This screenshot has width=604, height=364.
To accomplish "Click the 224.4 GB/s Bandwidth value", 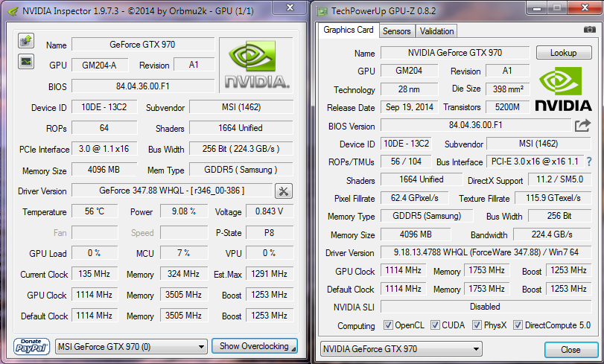I will pyautogui.click(x=552, y=234).
